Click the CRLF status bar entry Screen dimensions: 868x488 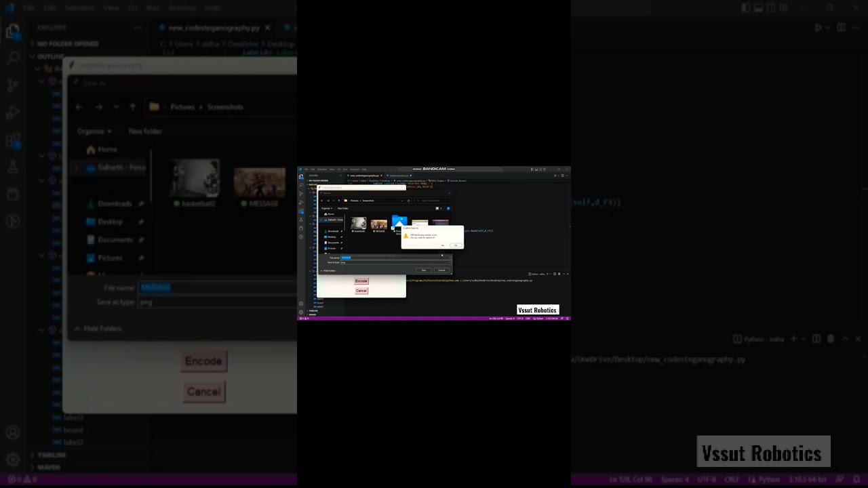(528, 319)
